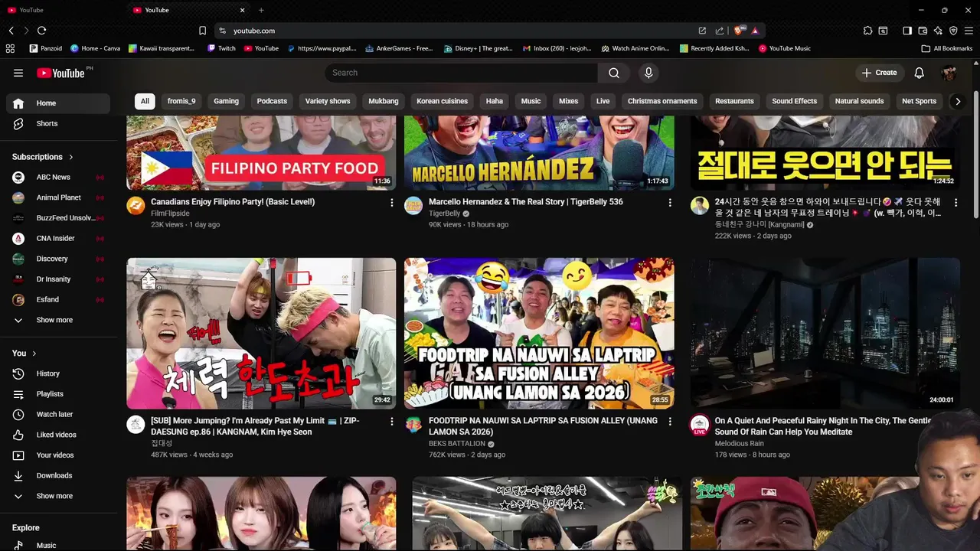This screenshot has height=551, width=980.
Task: Expand the Subscriptions heading chevron
Action: click(71, 157)
